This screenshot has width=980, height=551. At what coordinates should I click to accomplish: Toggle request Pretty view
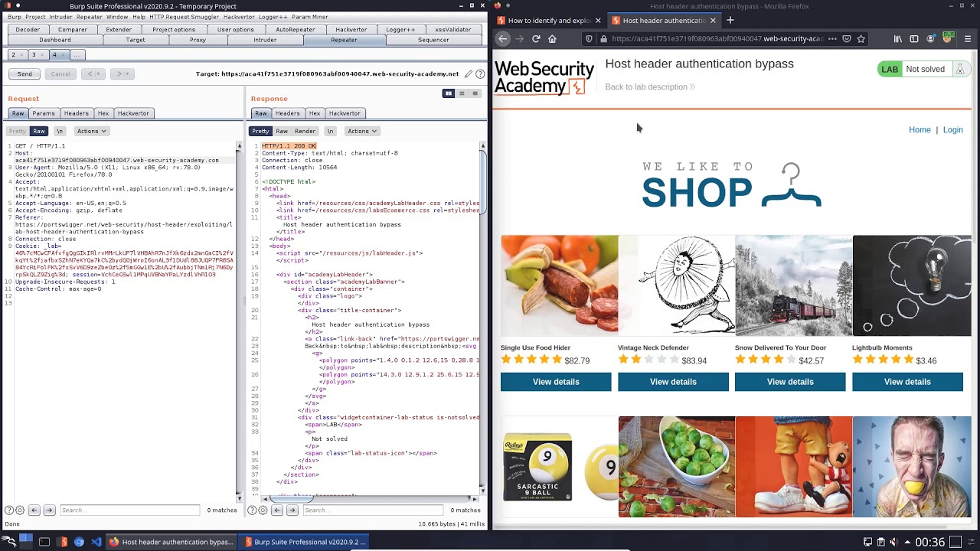[18, 131]
